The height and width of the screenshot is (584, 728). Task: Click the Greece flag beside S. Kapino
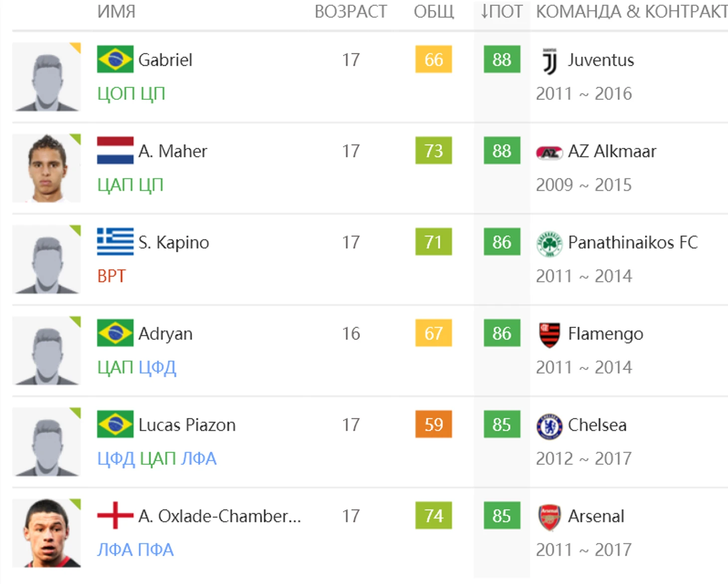click(x=115, y=242)
